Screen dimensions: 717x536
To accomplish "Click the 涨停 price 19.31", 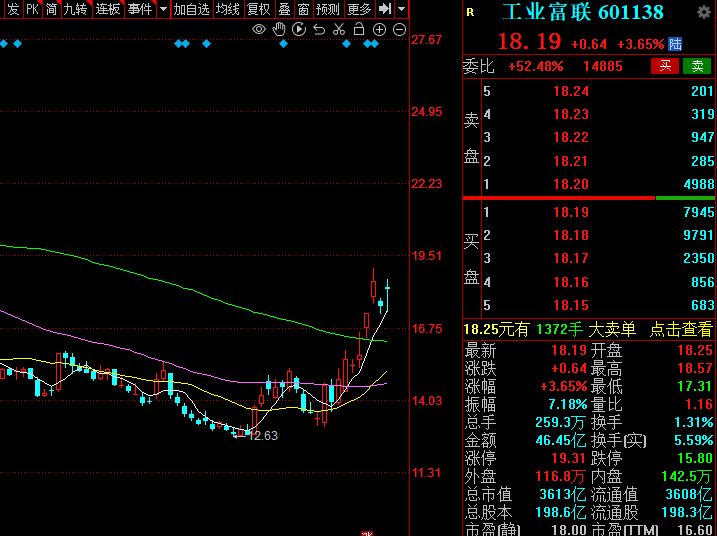I will 568,458.
